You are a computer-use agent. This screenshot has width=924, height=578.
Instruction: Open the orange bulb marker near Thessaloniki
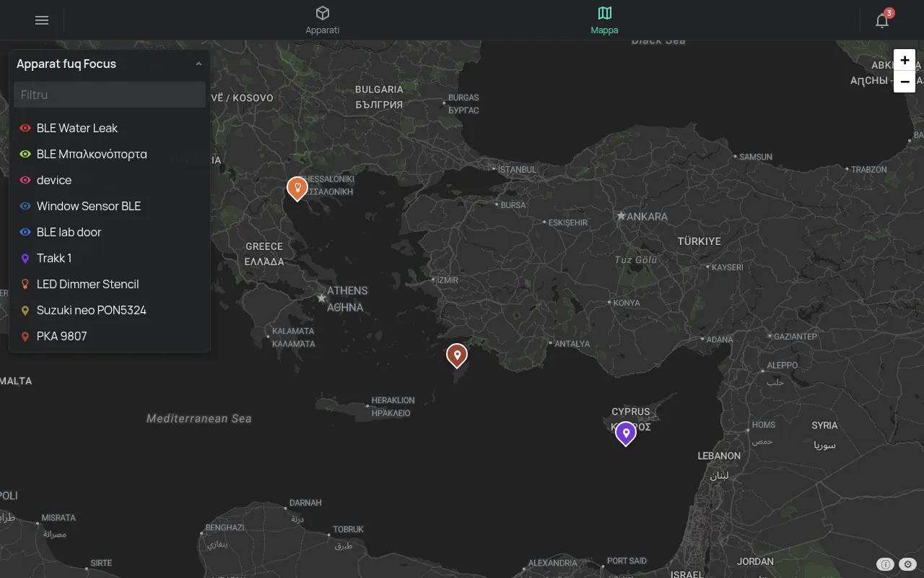coord(297,188)
